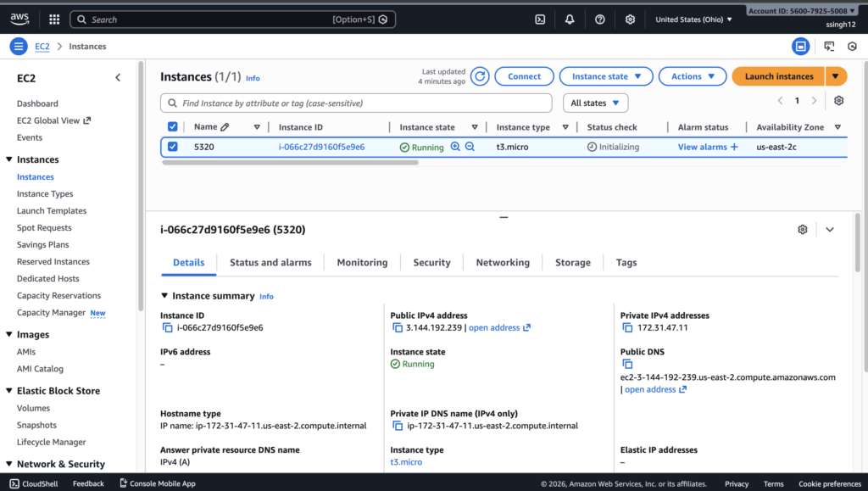
Task: Click the refresh instances icon
Action: [480, 76]
